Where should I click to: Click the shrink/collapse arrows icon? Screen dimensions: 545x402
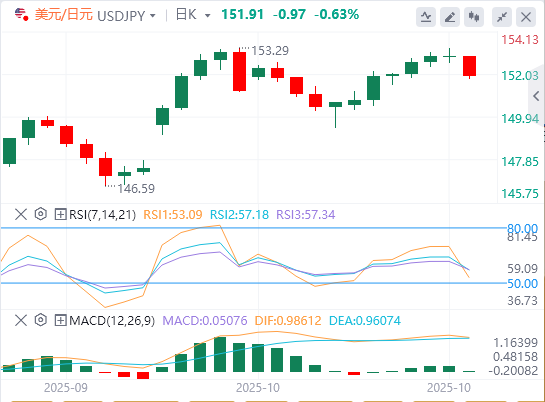coord(502,17)
